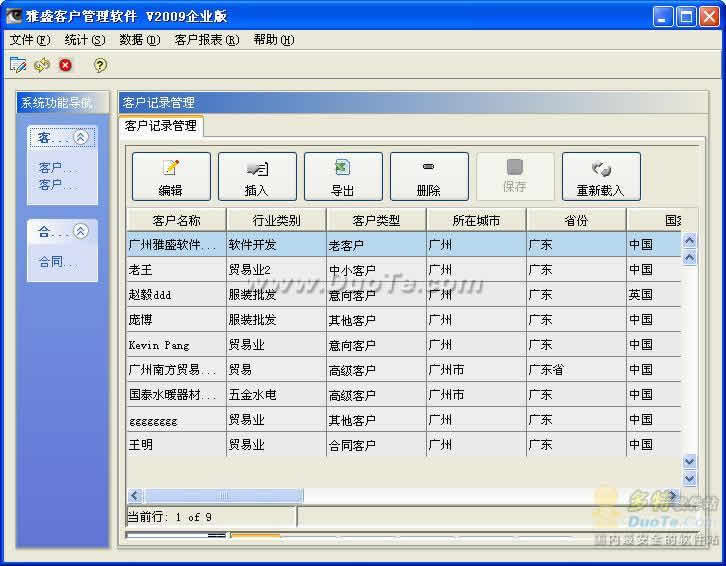Image resolution: width=726 pixels, height=566 pixels.
Task: Click the 删除 delete button
Action: pos(429,176)
